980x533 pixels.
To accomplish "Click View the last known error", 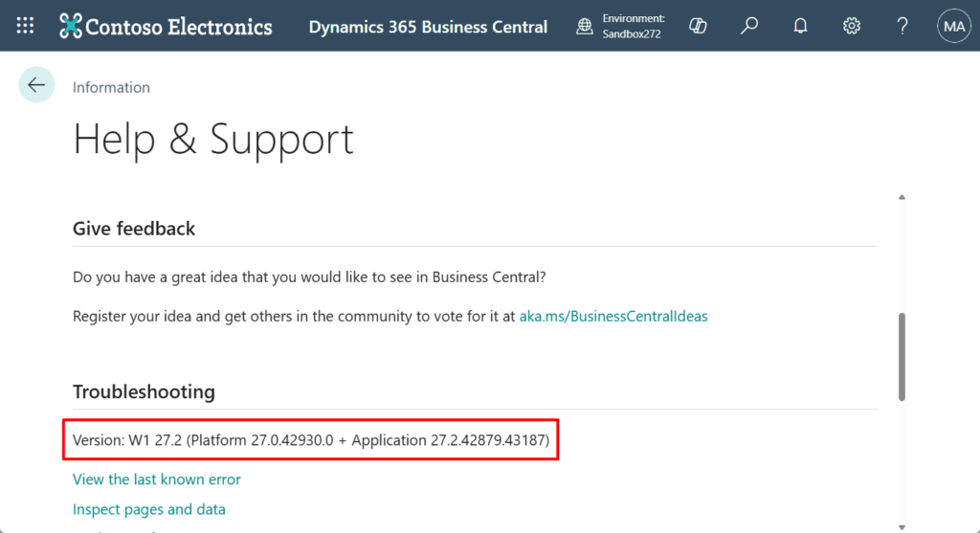I will tap(157, 479).
